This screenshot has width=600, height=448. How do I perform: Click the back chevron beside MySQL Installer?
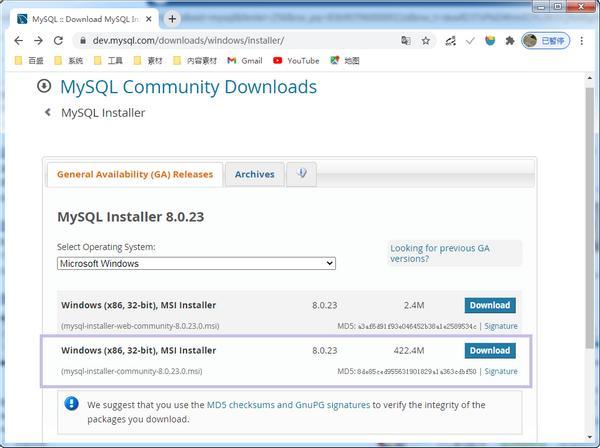48,112
